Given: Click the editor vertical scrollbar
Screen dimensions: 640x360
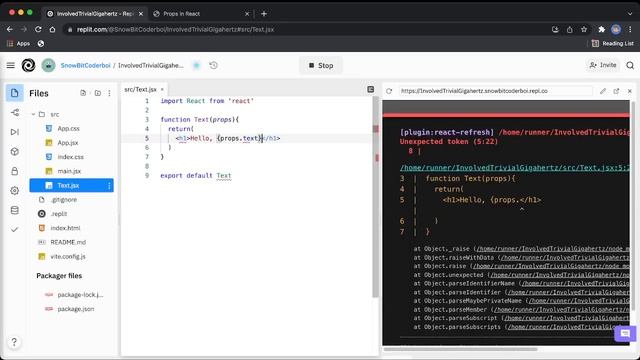Looking at the screenshot, I should [376, 196].
